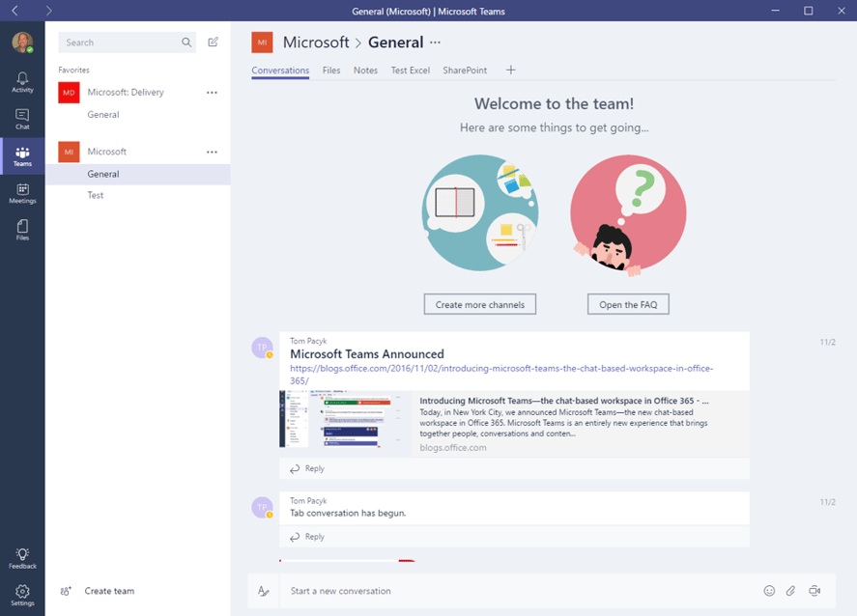The image size is (857, 616).
Task: Select the Microsoft: Delivery team name
Action: tap(126, 93)
